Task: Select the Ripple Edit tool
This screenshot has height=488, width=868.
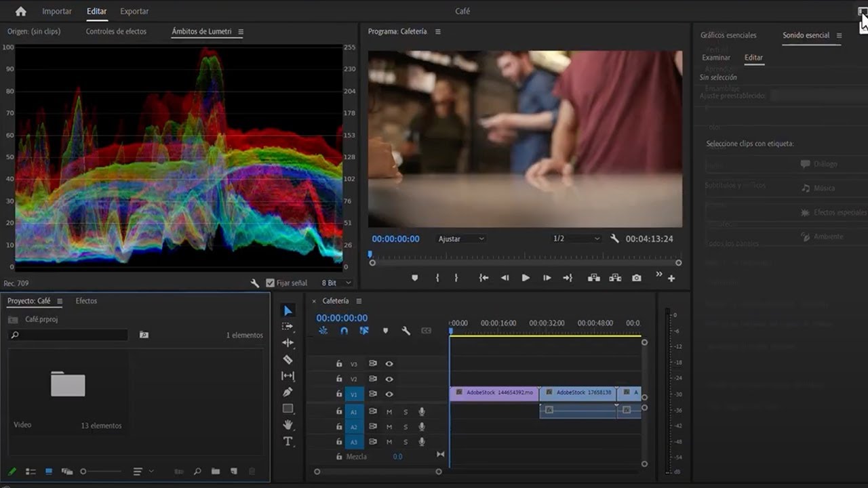Action: coord(288,343)
